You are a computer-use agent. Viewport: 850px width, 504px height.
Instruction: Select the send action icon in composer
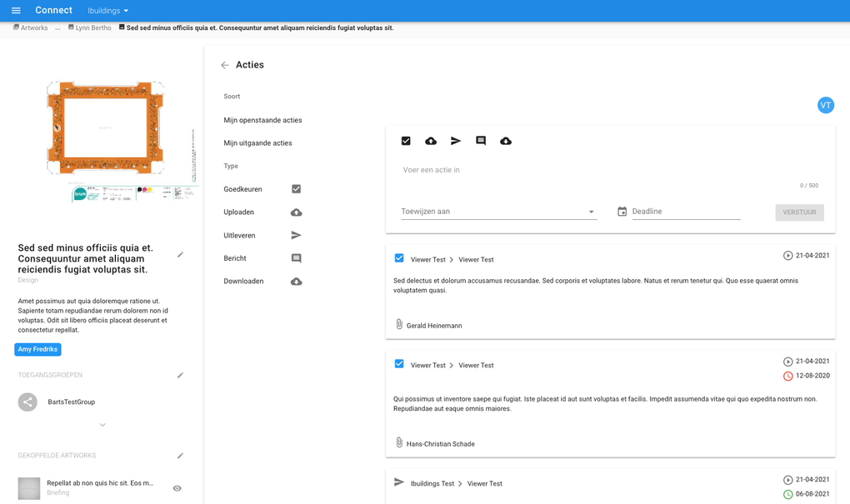pyautogui.click(x=456, y=142)
